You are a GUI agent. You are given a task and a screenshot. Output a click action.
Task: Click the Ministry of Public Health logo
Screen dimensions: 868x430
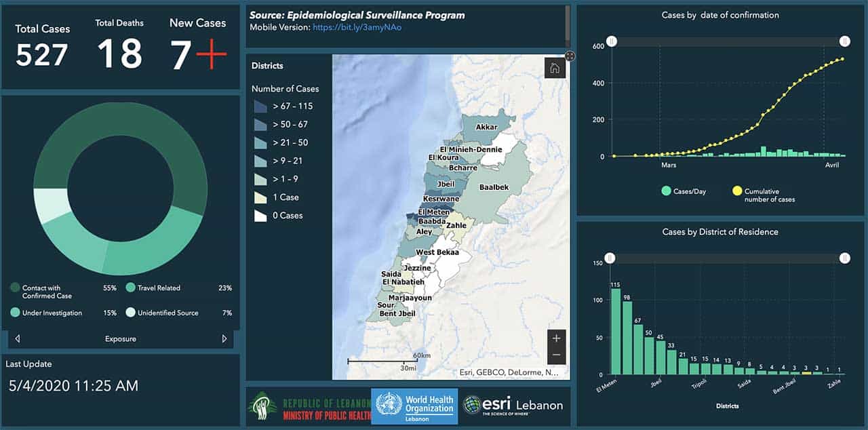309,406
